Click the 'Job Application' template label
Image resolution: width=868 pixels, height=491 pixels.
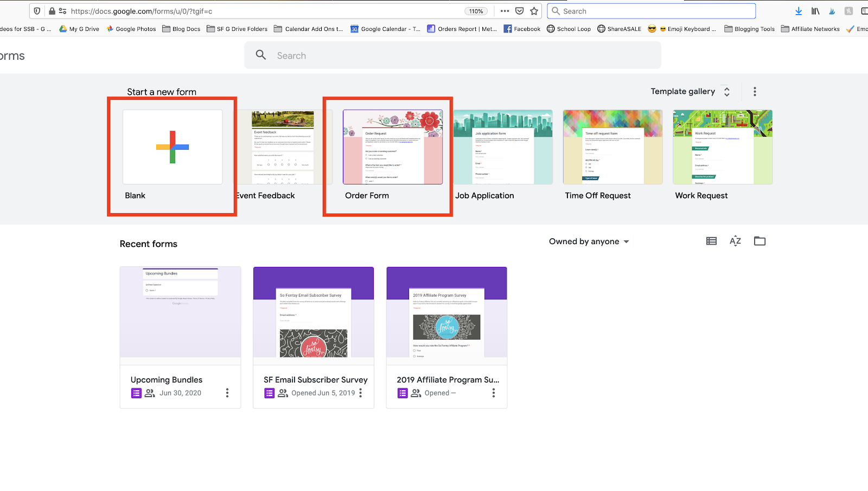pyautogui.click(x=484, y=195)
